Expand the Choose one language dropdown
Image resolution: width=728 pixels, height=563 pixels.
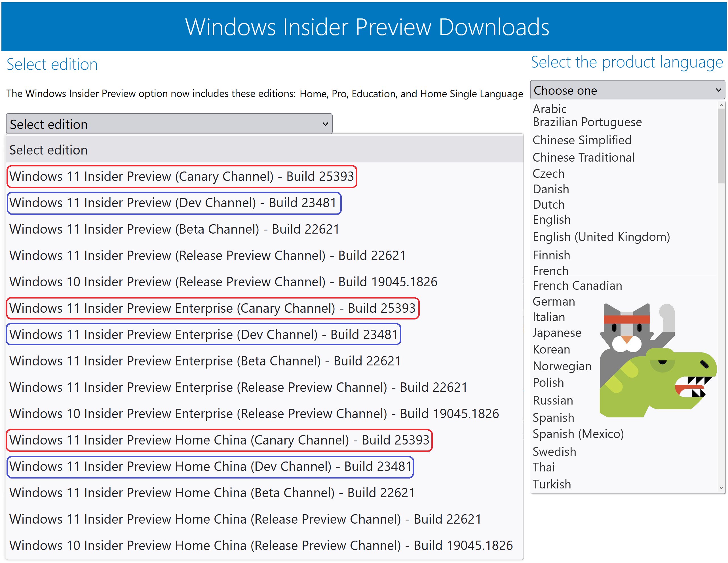(x=627, y=90)
